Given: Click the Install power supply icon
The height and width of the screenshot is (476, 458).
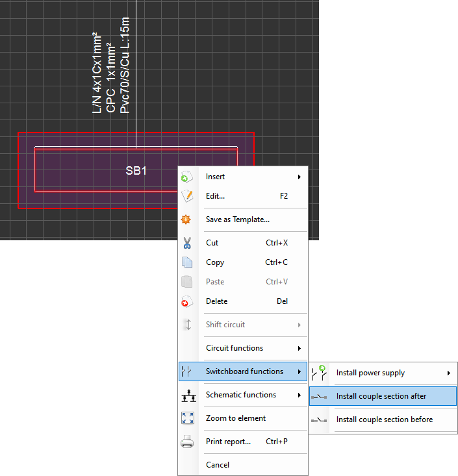Looking at the screenshot, I should click(x=319, y=373).
